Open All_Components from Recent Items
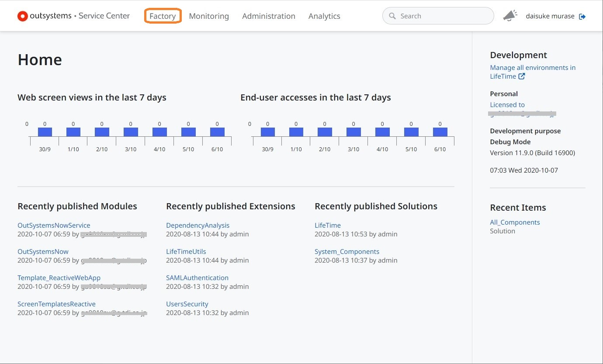The width and height of the screenshot is (603, 364). [x=515, y=222]
